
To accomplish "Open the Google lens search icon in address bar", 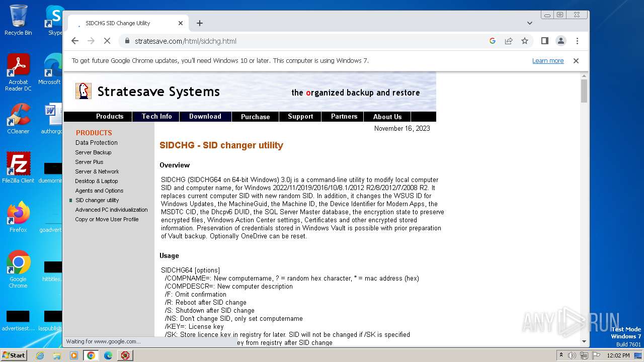I will pos(493,41).
